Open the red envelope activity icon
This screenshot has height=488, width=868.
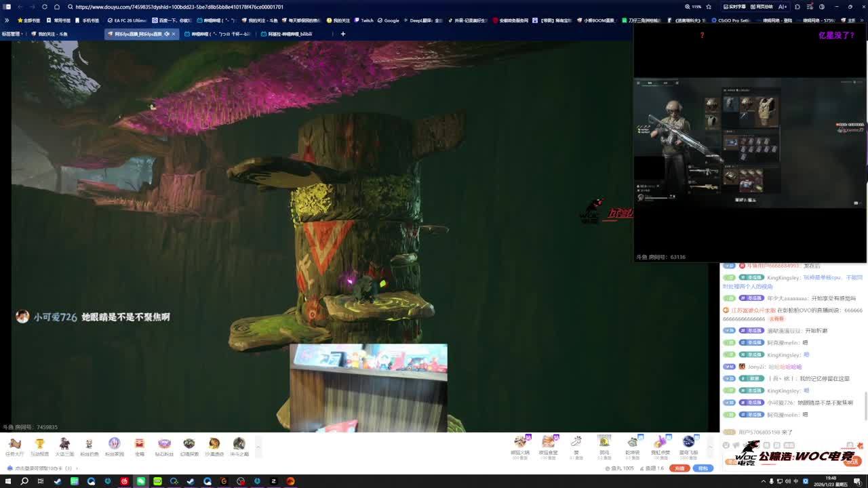(x=139, y=444)
